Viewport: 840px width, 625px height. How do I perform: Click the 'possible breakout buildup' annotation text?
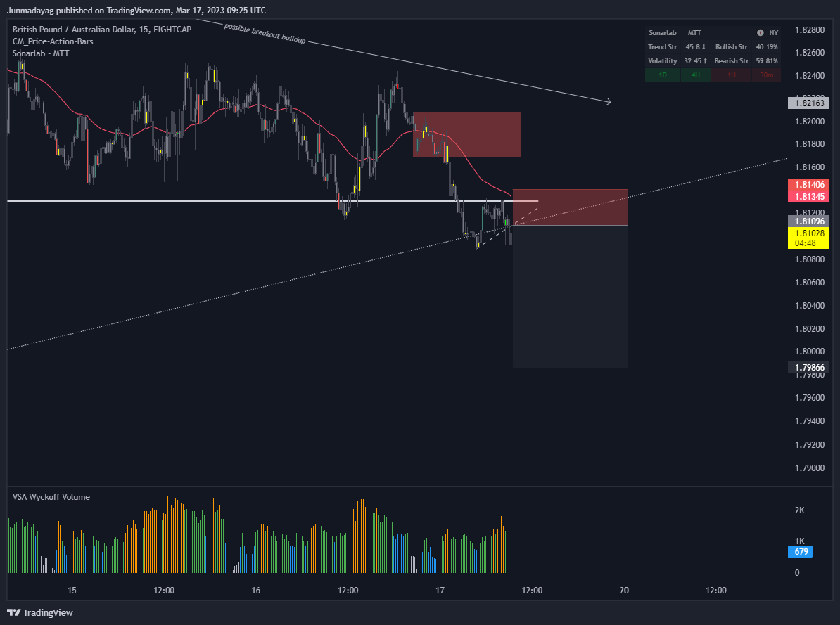265,34
